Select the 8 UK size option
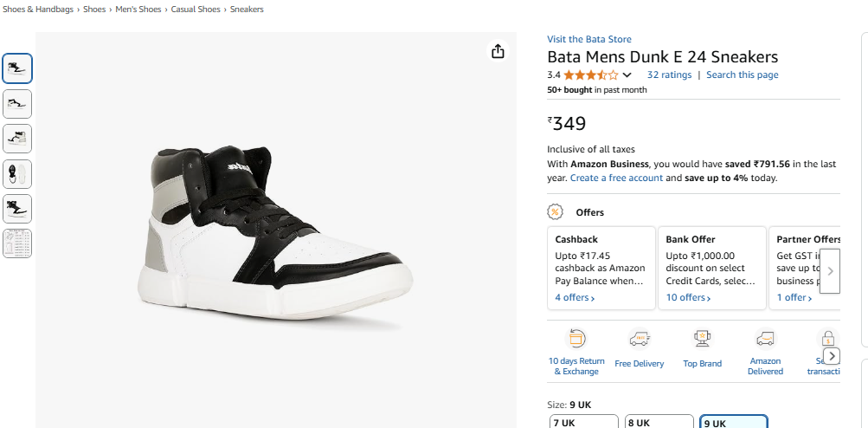The height and width of the screenshot is (428, 868). [659, 422]
